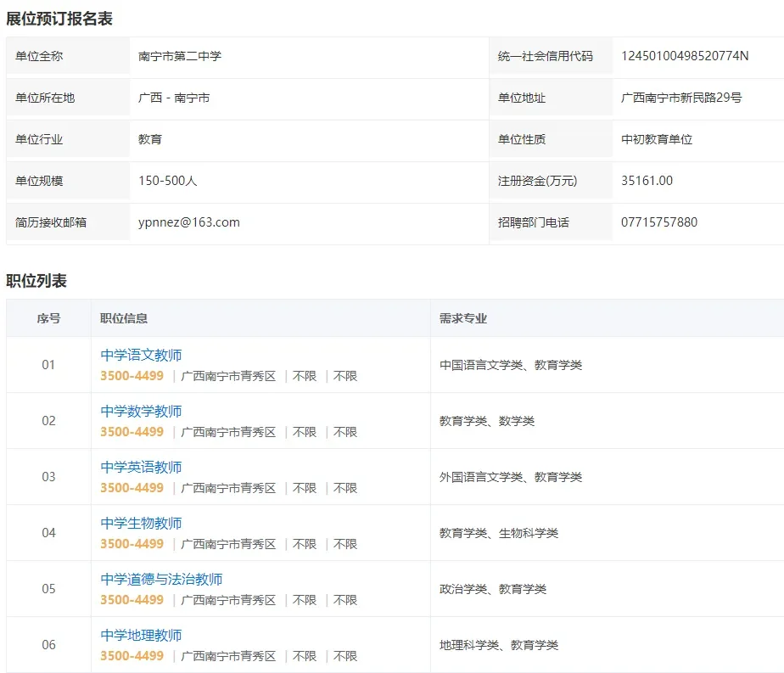Click salary 3500-4499 in 中学语文教师 row
This screenshot has height=673, width=784.
(x=132, y=375)
